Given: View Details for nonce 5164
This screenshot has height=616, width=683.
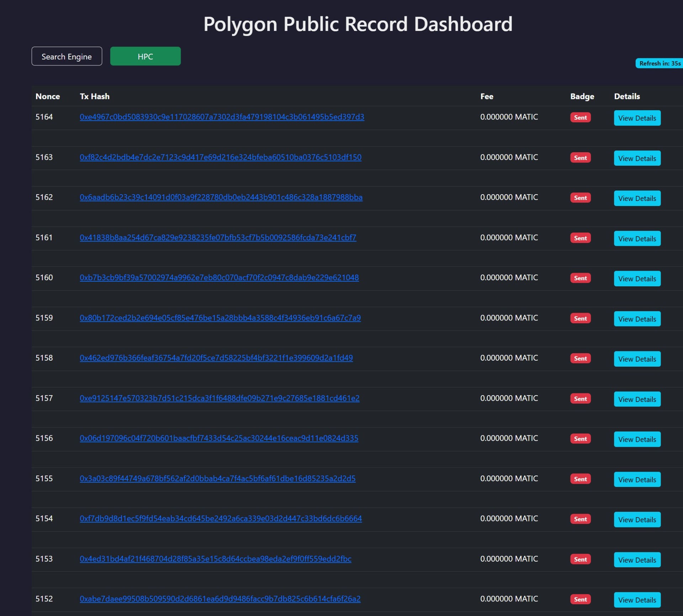Looking at the screenshot, I should pyautogui.click(x=637, y=118).
